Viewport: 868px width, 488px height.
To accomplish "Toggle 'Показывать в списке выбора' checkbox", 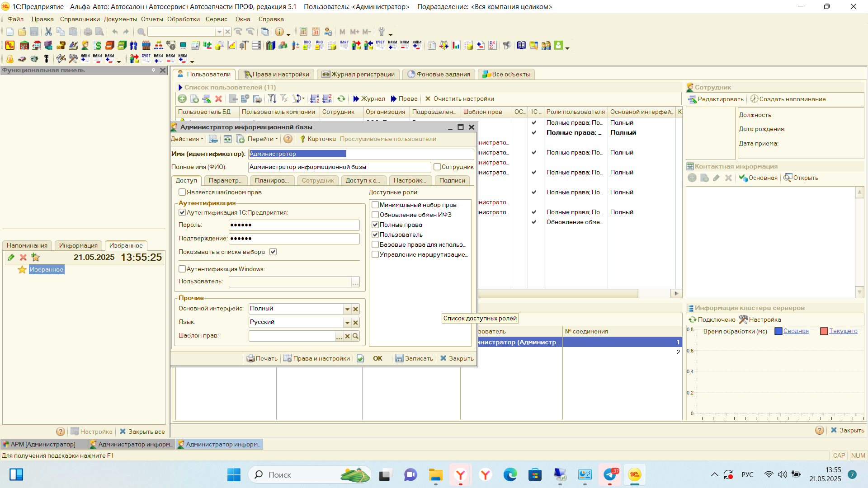I will [x=273, y=252].
